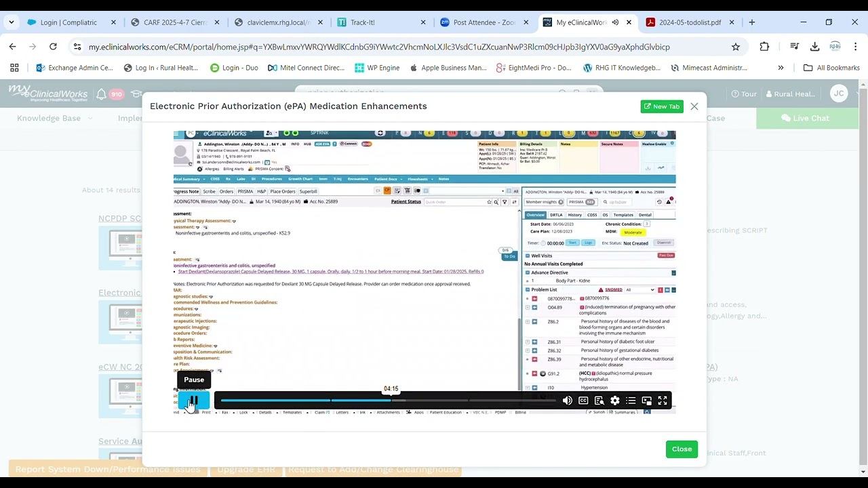Open a new browser tab
Screen dimensions: 868x488
751,22
